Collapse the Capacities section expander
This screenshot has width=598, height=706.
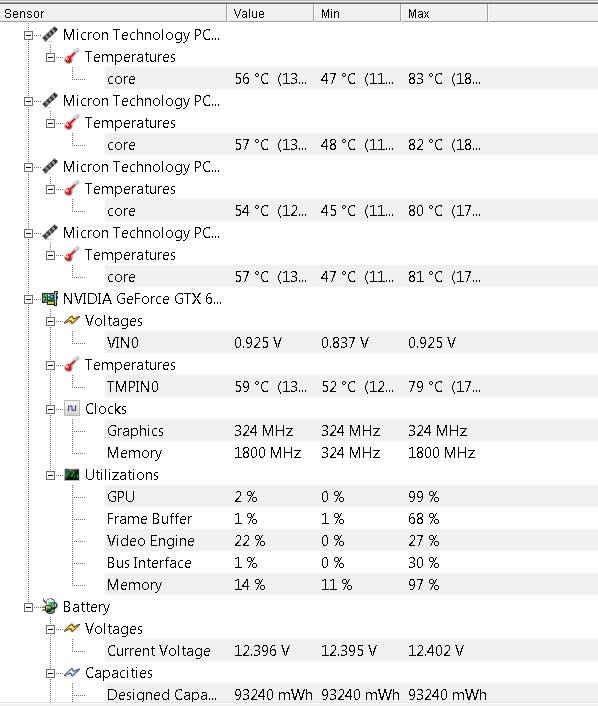(50, 673)
